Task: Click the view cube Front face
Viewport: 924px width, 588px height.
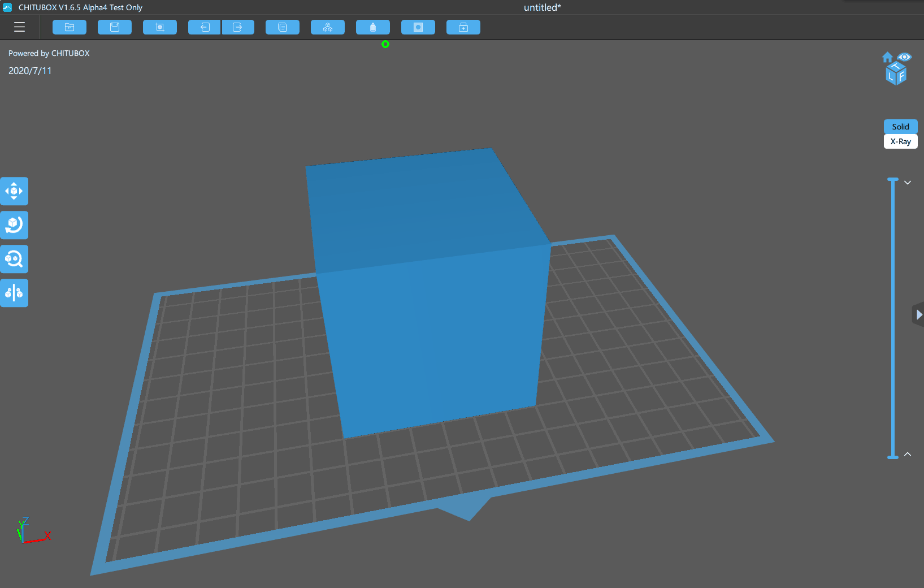Action: (x=901, y=76)
